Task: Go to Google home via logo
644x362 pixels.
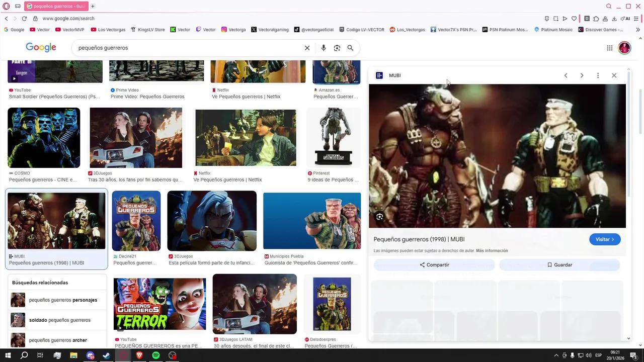Action: (x=41, y=47)
